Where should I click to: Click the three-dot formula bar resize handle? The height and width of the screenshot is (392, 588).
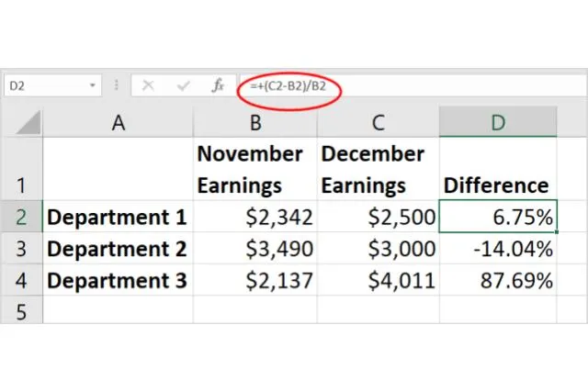117,85
